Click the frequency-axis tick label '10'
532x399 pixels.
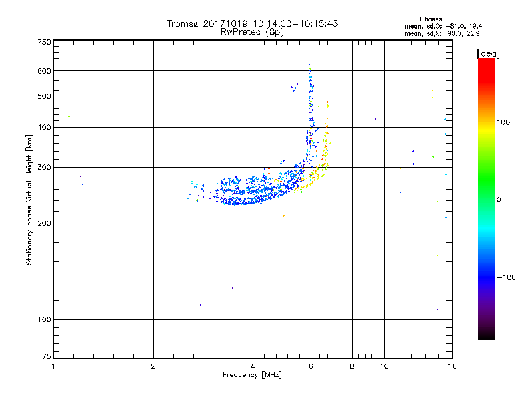coord(384,366)
